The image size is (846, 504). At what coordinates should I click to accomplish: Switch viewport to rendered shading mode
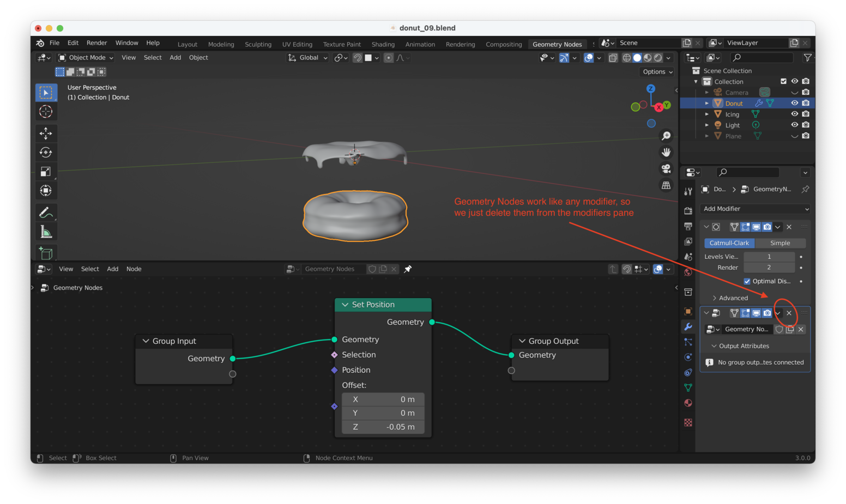point(658,57)
